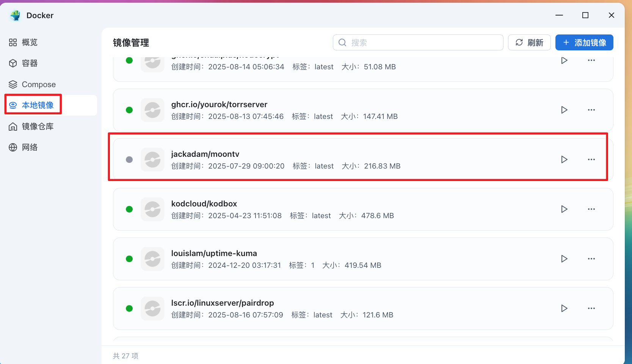Click jackadam/moontv image disc thumbnail
The width and height of the screenshot is (632, 364).
point(152,159)
